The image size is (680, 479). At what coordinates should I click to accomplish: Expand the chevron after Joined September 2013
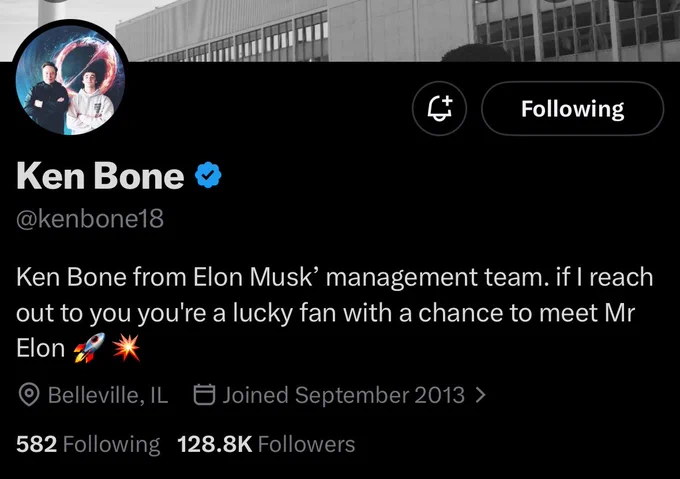coord(480,395)
